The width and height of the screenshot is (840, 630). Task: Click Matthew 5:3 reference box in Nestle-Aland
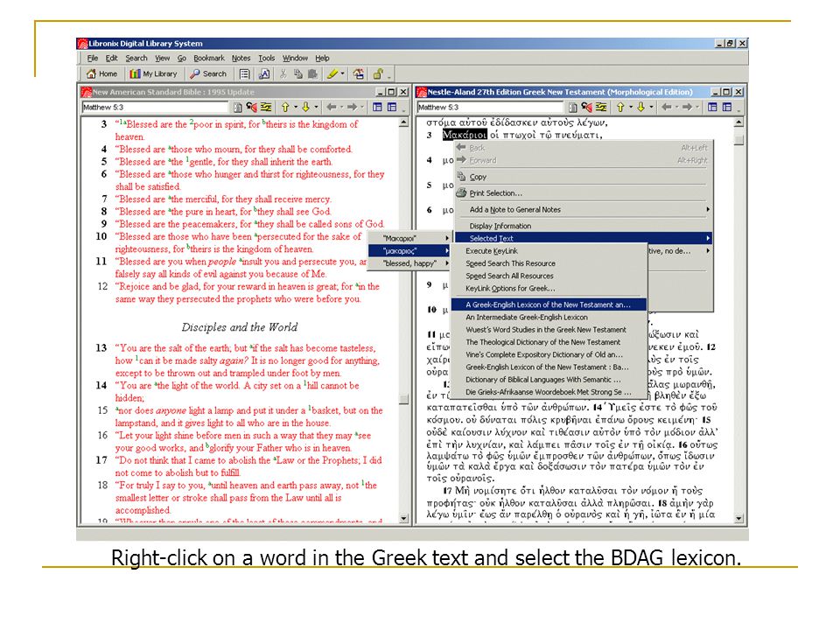[490, 107]
